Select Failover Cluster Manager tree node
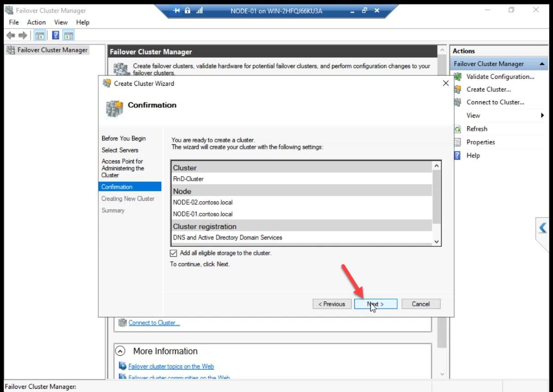Screen dimensions: 553x392 (x=47, y=50)
